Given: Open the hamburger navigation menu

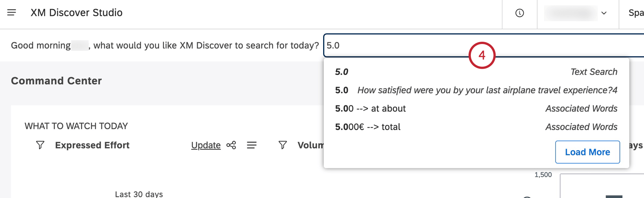Looking at the screenshot, I should (12, 13).
